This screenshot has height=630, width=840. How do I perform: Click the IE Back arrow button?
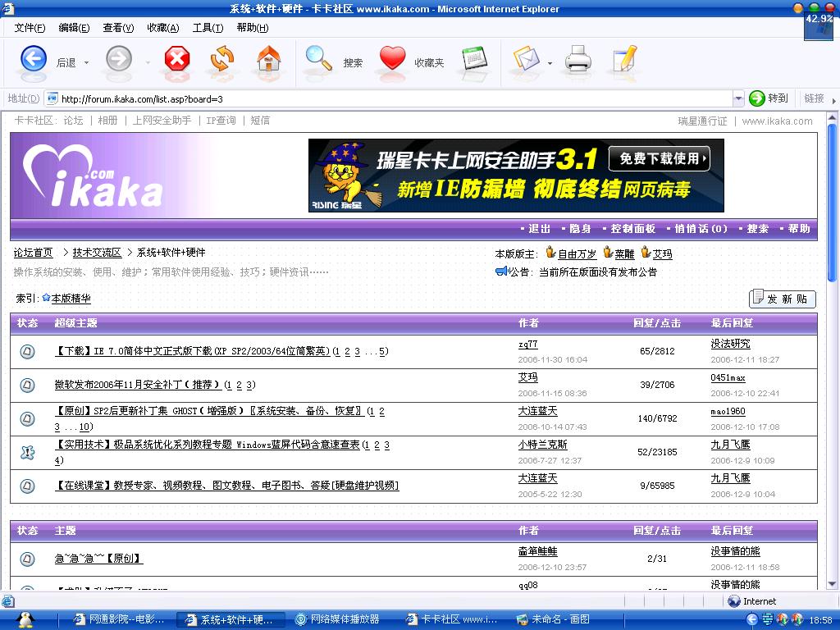(34, 59)
